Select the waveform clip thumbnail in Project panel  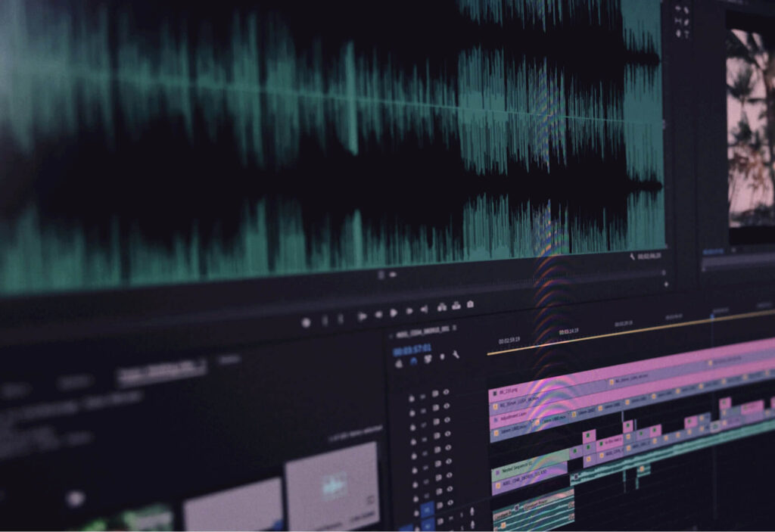click(331, 486)
